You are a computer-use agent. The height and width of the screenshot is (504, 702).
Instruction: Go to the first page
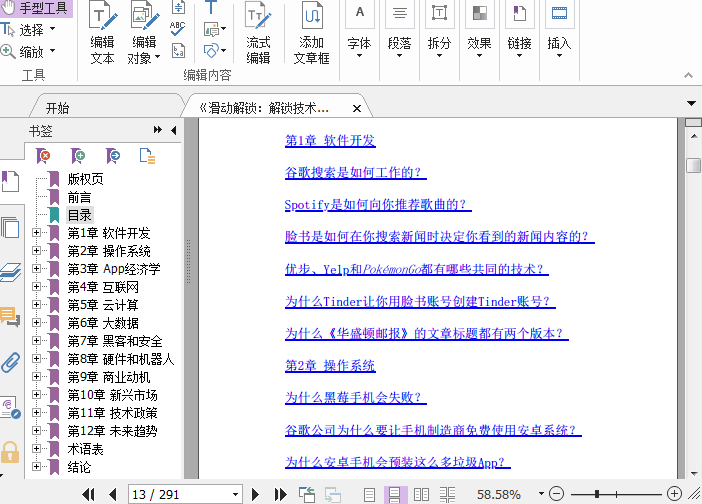click(88, 494)
